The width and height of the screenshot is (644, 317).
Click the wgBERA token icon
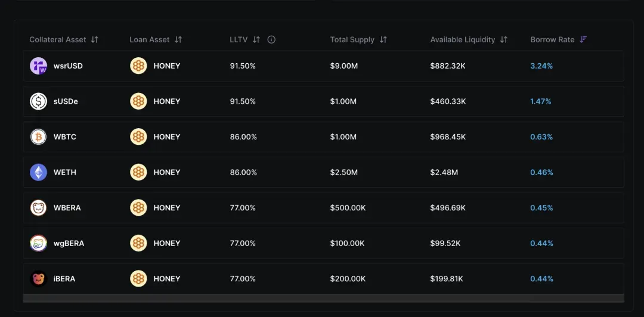coord(38,243)
